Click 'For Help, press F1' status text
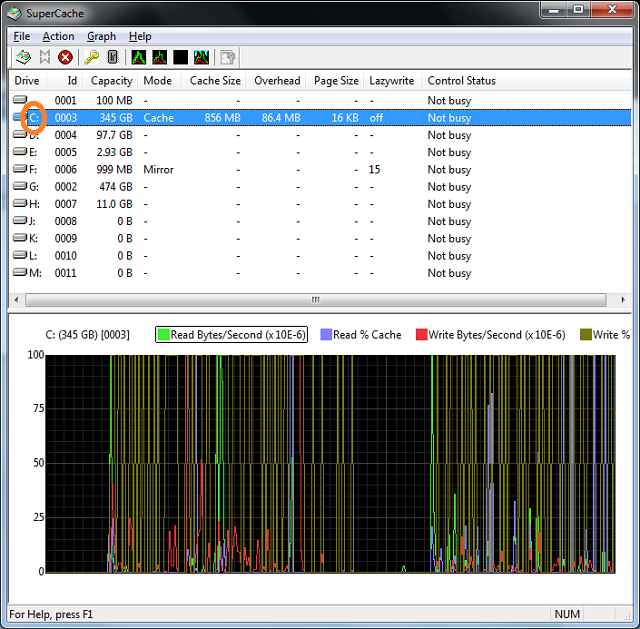This screenshot has height=629, width=640. pyautogui.click(x=51, y=614)
